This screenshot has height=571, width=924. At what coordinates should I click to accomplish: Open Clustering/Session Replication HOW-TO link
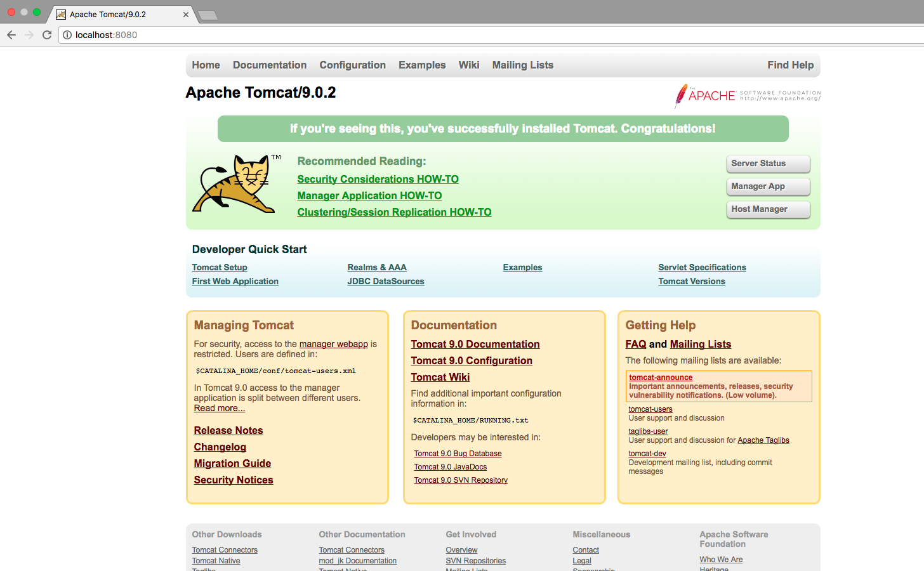pyautogui.click(x=394, y=213)
